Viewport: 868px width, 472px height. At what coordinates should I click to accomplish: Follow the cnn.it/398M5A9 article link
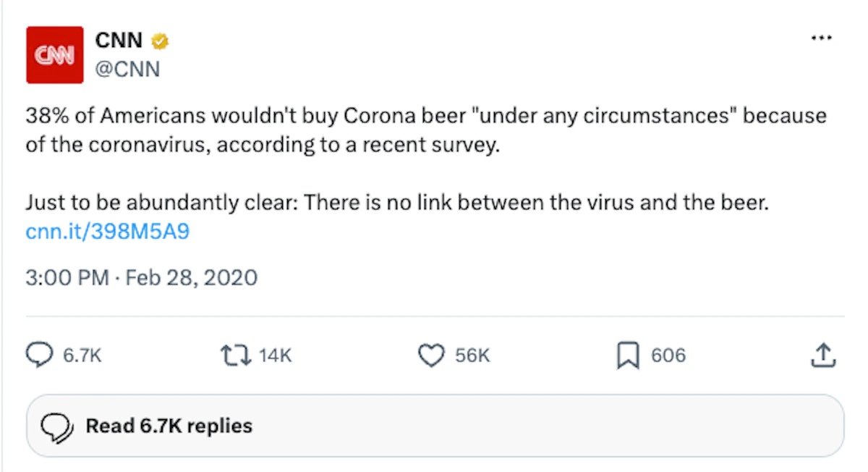108,231
